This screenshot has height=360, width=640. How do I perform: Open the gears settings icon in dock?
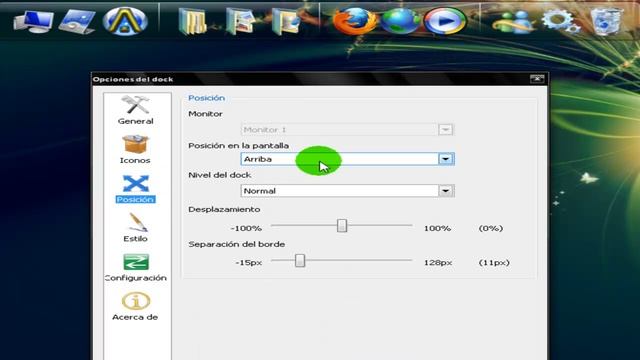click(x=560, y=20)
